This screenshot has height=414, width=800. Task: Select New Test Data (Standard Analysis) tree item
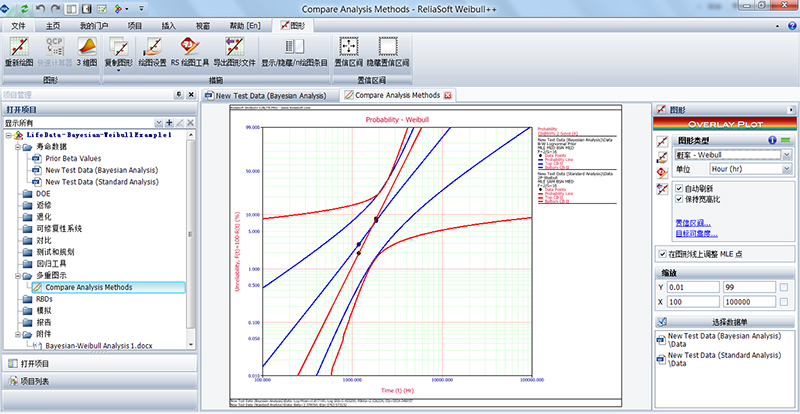tap(102, 182)
